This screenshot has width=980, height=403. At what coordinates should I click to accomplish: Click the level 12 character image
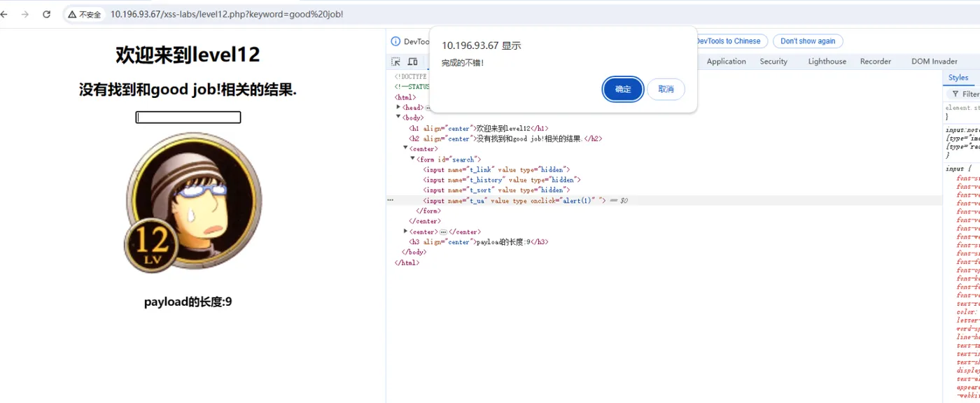point(193,203)
